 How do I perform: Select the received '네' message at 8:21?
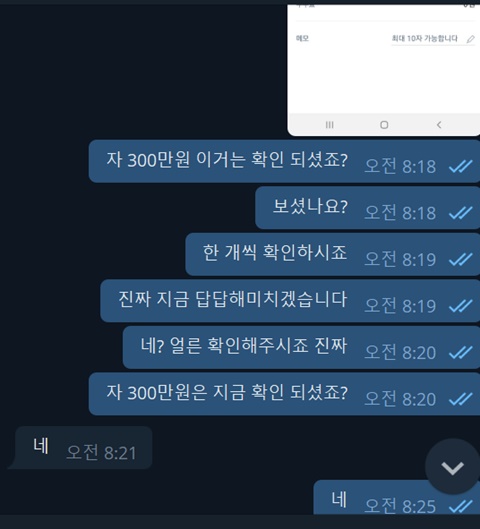pyautogui.click(x=80, y=448)
